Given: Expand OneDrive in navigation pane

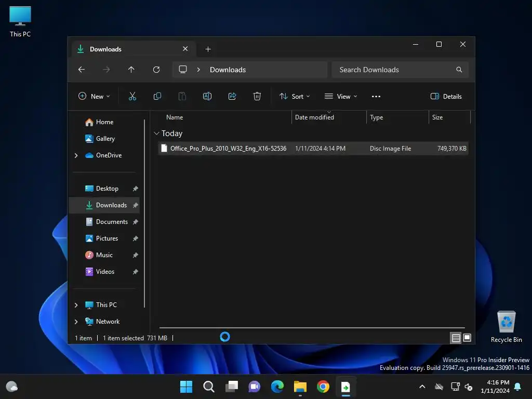Looking at the screenshot, I should [x=76, y=155].
